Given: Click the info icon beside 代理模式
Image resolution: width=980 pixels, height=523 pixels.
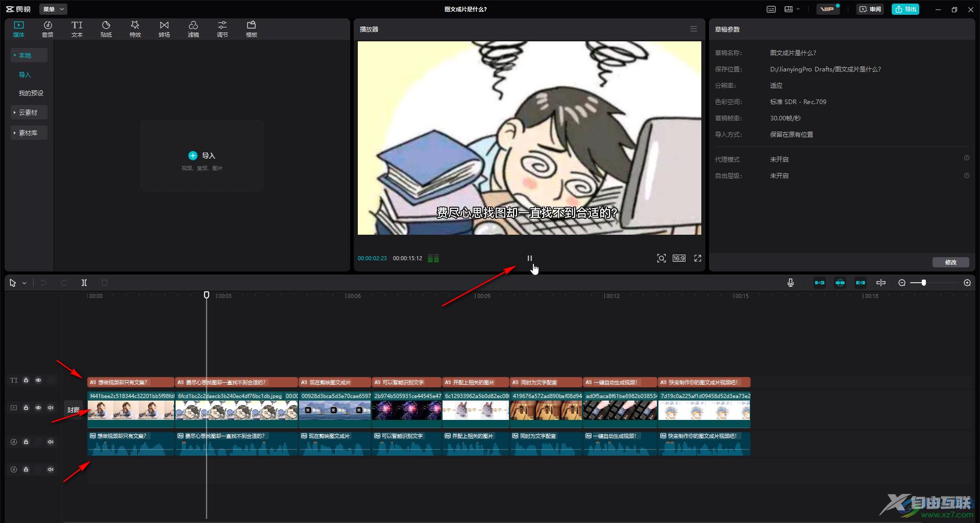Looking at the screenshot, I should (967, 158).
